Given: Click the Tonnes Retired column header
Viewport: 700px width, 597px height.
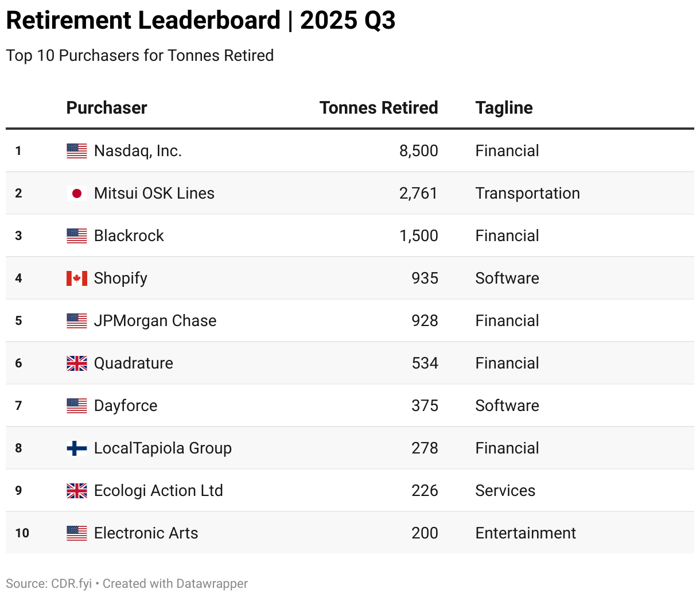Looking at the screenshot, I should coord(378,108).
